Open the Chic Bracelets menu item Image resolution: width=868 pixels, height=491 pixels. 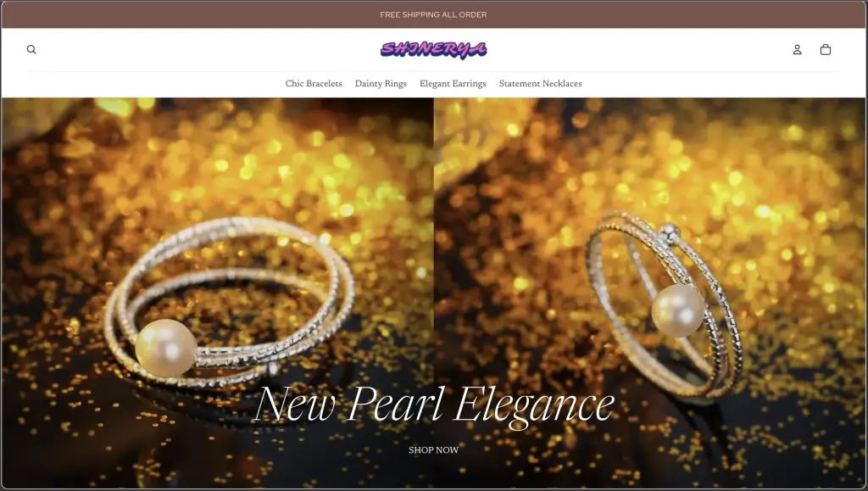coord(314,84)
